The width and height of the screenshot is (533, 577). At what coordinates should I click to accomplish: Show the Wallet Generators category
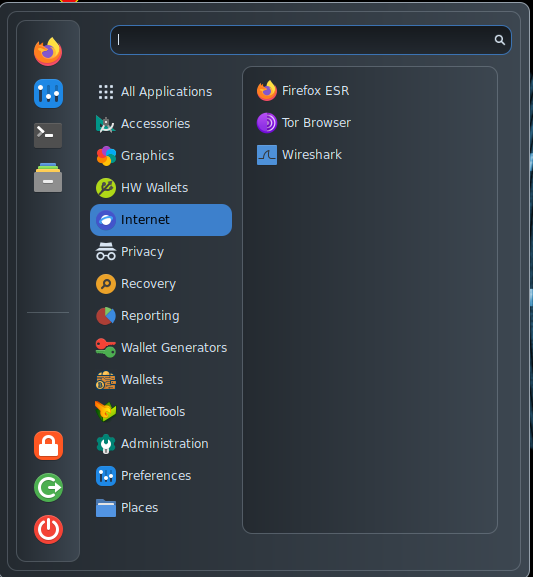pyautogui.click(x=161, y=348)
